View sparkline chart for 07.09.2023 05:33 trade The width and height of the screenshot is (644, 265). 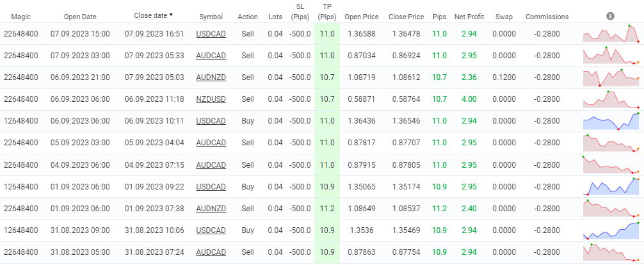611,56
